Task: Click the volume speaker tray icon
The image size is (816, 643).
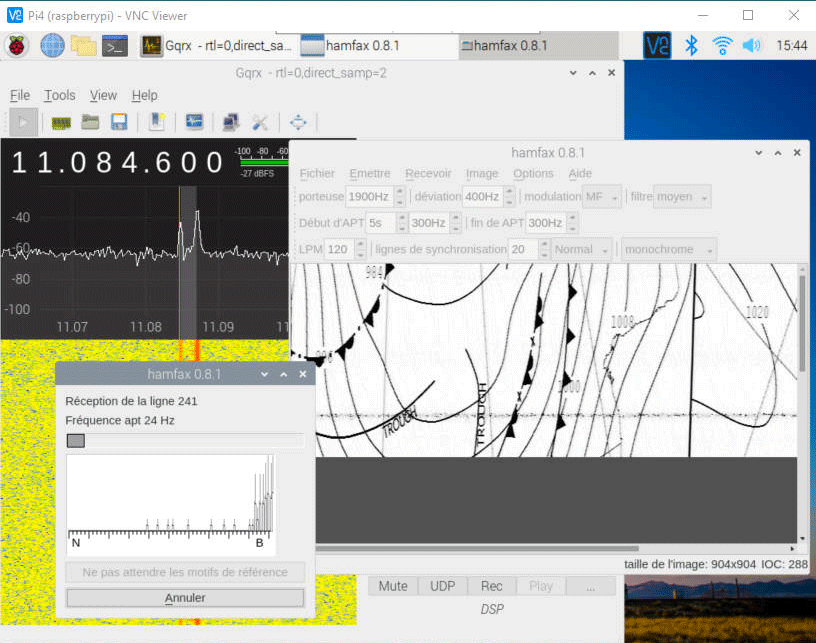Action: pyautogui.click(x=751, y=46)
